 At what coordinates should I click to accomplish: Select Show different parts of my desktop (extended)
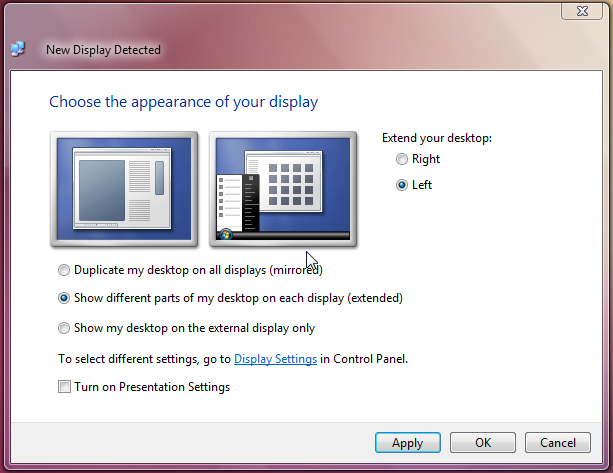tap(64, 298)
